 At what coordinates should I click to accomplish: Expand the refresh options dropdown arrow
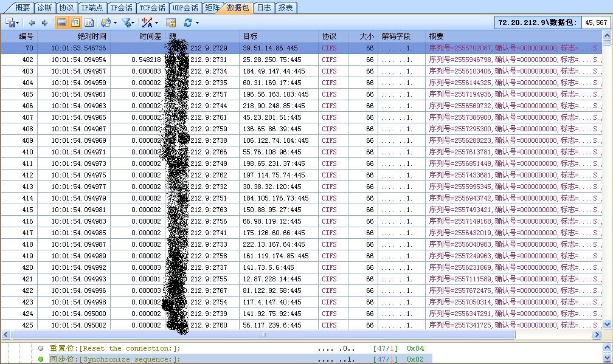click(196, 23)
